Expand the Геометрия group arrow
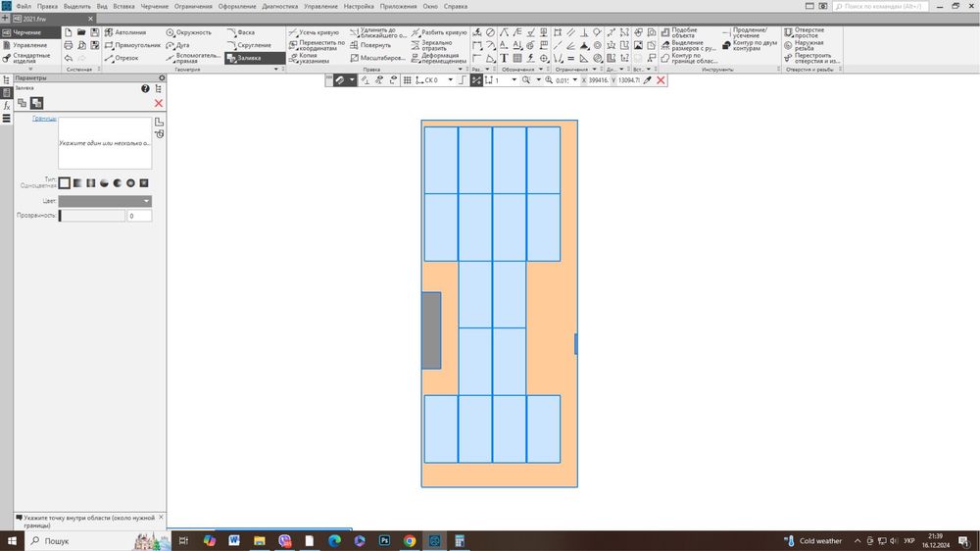The width and height of the screenshot is (980, 551). click(276, 70)
